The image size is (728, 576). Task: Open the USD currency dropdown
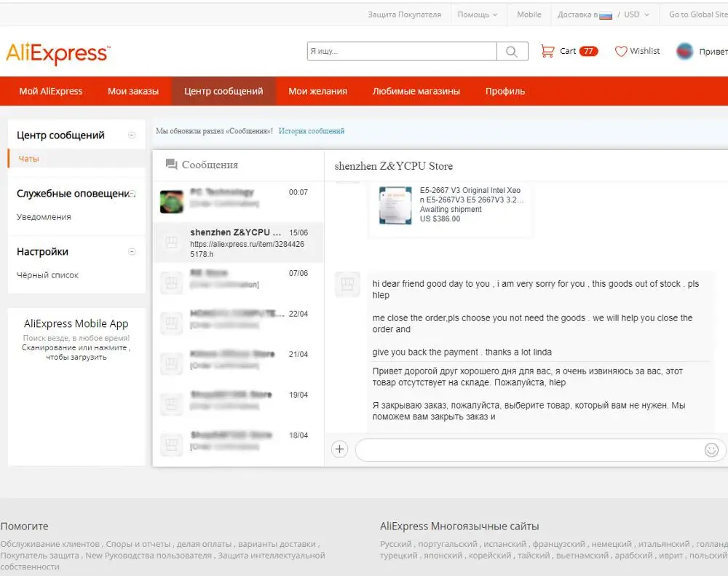coord(636,15)
